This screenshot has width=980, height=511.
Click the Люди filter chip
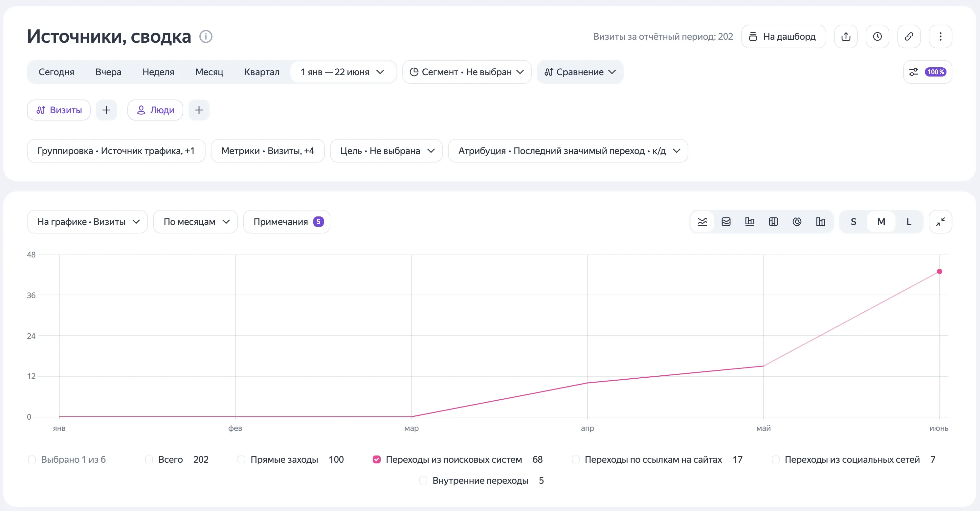[155, 110]
